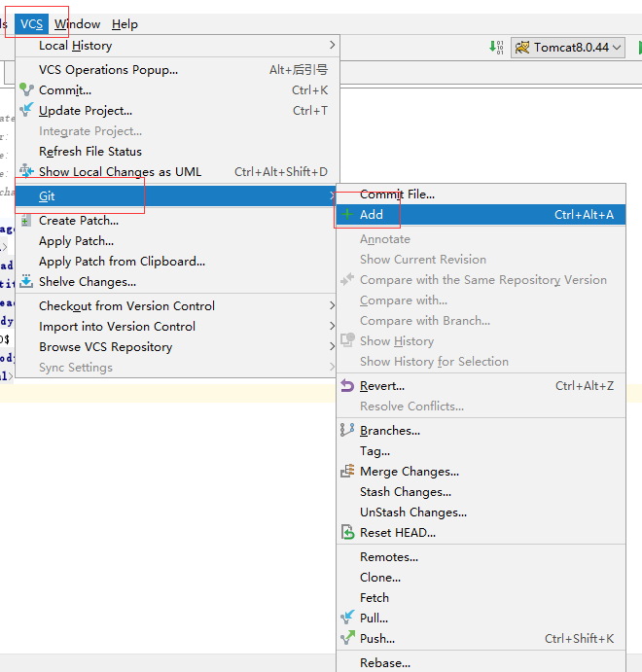Click the Branches icon in Git submenu
The width and height of the screenshot is (642, 672).
point(347,431)
